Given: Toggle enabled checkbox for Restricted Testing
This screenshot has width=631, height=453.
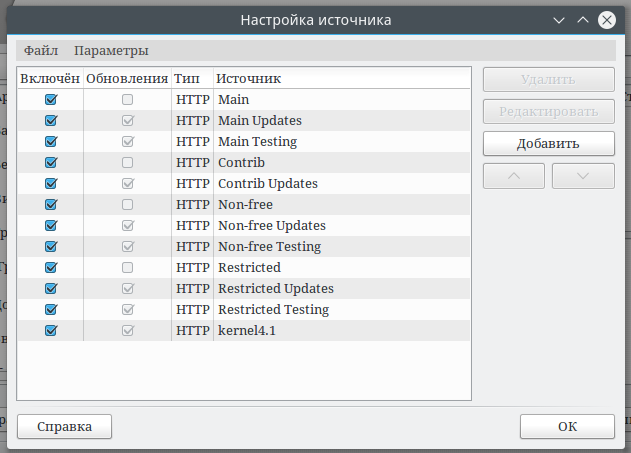Looking at the screenshot, I should [51, 309].
